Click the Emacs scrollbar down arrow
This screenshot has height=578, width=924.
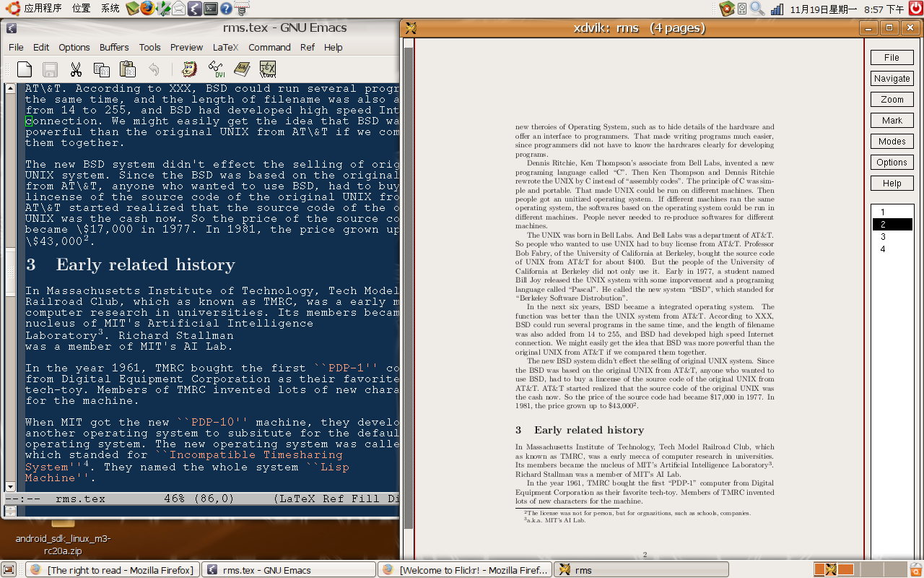coord(10,487)
